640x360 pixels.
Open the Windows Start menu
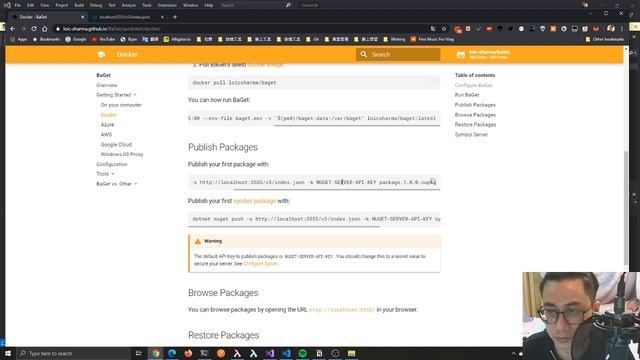[x=8, y=353]
